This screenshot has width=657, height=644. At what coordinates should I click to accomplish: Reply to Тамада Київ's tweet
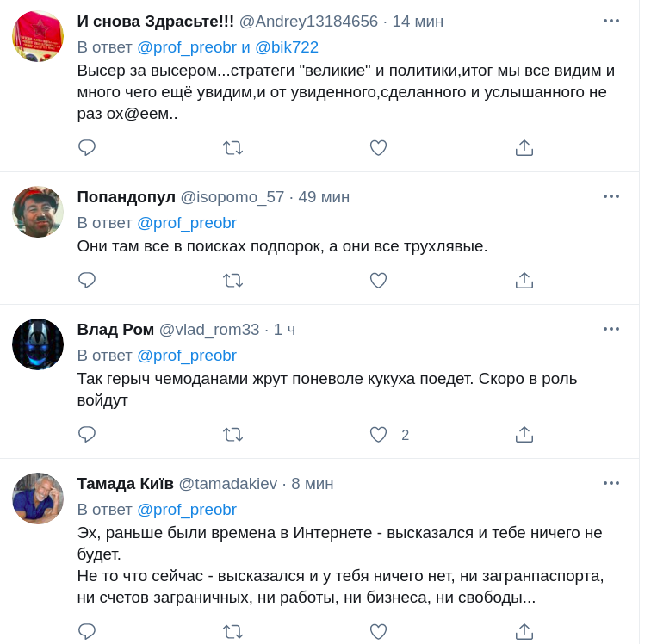click(87, 632)
